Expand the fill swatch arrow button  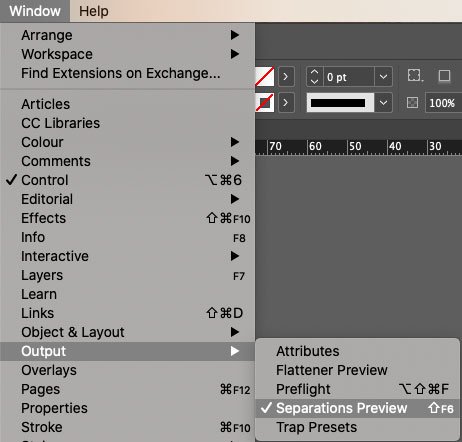(286, 77)
